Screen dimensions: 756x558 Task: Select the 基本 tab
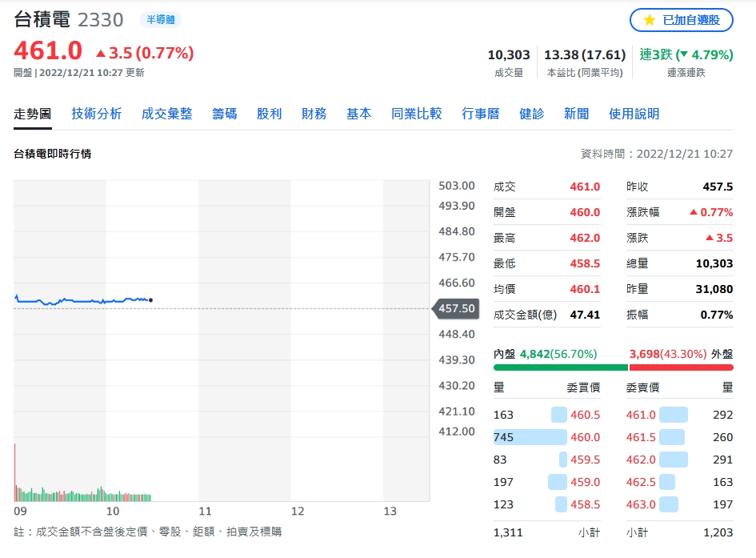(x=358, y=114)
